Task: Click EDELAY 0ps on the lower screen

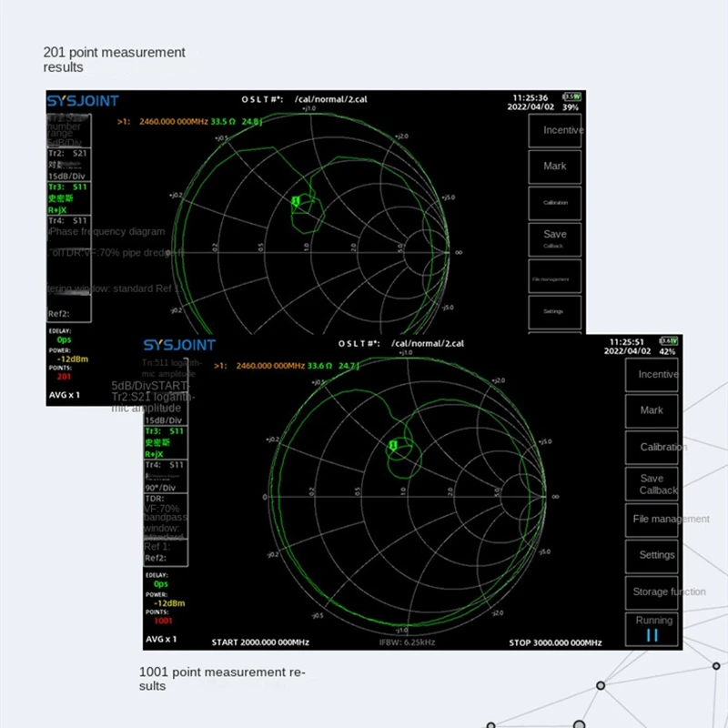Action: click(161, 584)
